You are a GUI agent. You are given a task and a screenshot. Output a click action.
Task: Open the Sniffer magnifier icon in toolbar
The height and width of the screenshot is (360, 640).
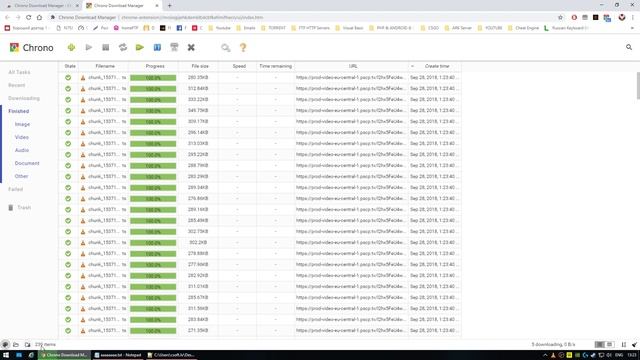(226, 48)
